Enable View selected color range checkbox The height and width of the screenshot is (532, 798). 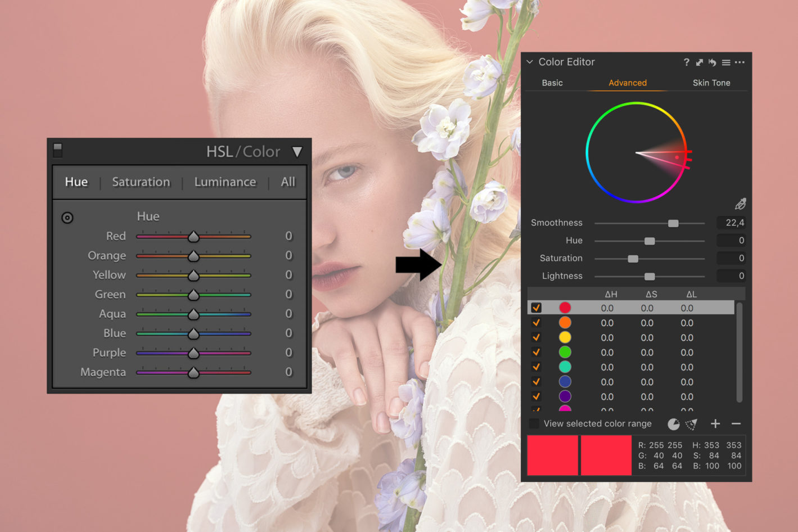tap(534, 423)
